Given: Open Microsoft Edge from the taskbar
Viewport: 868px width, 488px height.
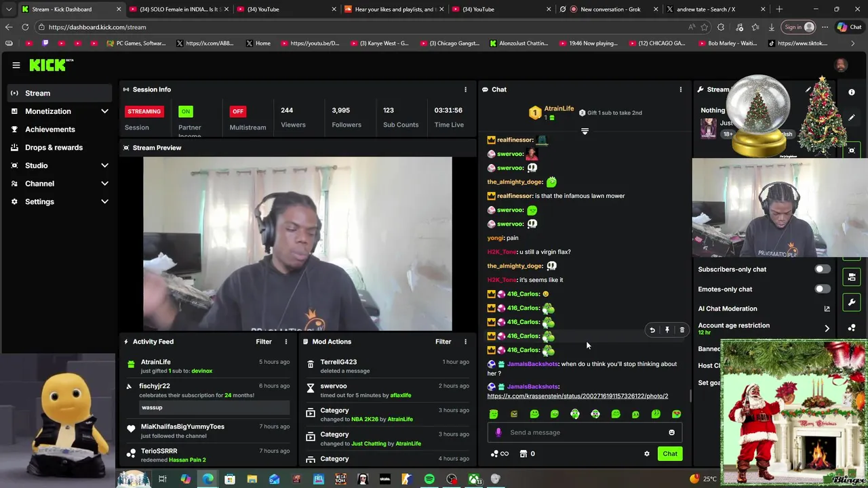Looking at the screenshot, I should (x=208, y=479).
